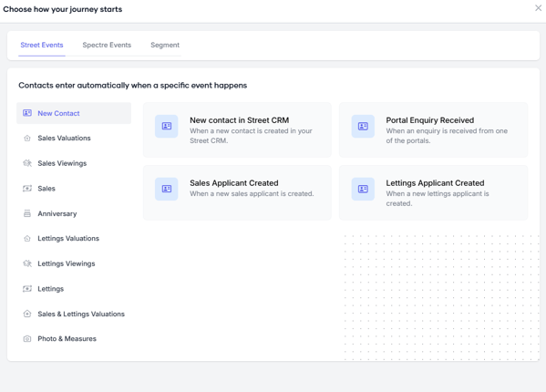
Task: Click the Lettings Viewings icon
Action: pos(27,263)
